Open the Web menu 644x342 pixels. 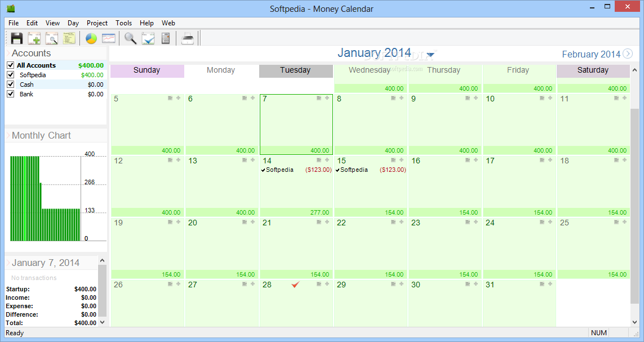(x=168, y=23)
